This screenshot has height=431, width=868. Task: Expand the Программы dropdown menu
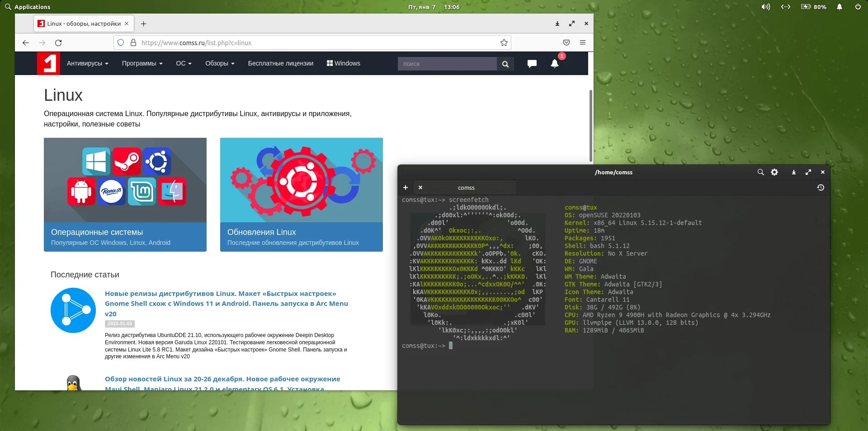point(142,63)
